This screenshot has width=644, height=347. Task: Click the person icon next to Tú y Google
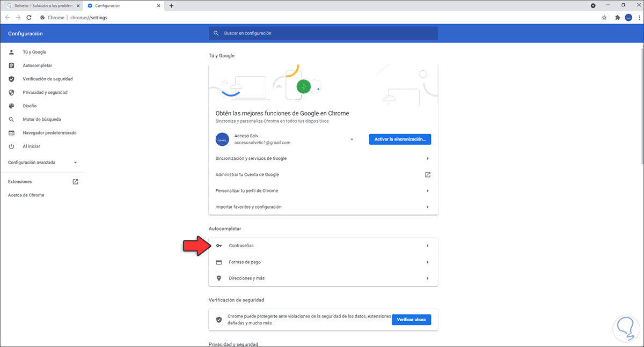point(11,52)
